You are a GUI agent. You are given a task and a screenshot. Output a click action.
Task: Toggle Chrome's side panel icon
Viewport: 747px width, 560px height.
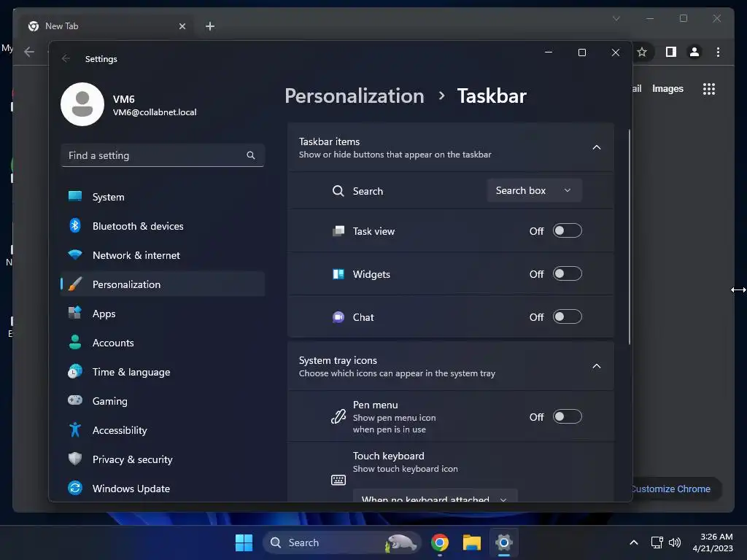pos(671,52)
